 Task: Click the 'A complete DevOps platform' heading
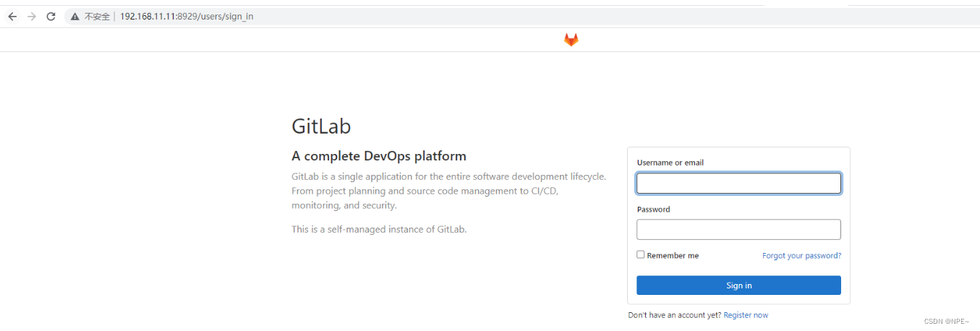click(x=378, y=156)
